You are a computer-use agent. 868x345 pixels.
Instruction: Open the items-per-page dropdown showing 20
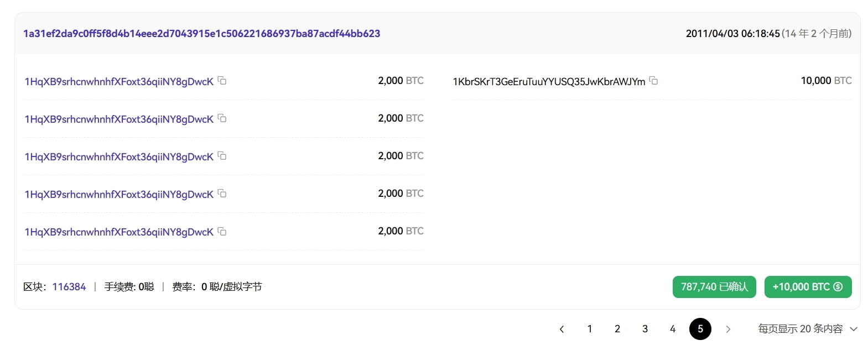tap(807, 329)
